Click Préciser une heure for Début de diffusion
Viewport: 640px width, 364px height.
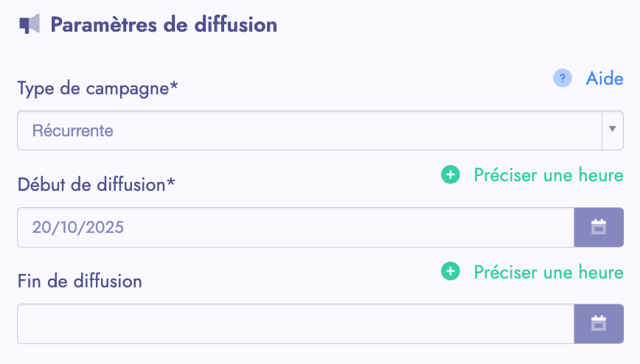(549, 175)
